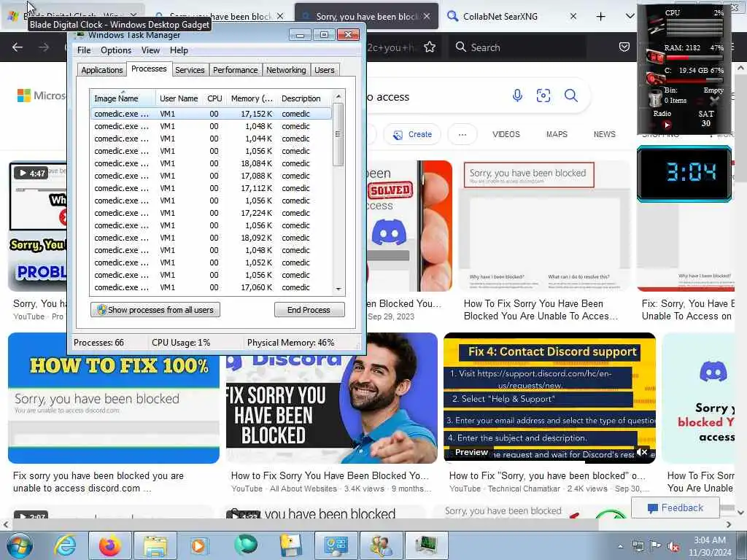Switch to Firefox in the taskbar
747x560 pixels.
pyautogui.click(x=110, y=545)
